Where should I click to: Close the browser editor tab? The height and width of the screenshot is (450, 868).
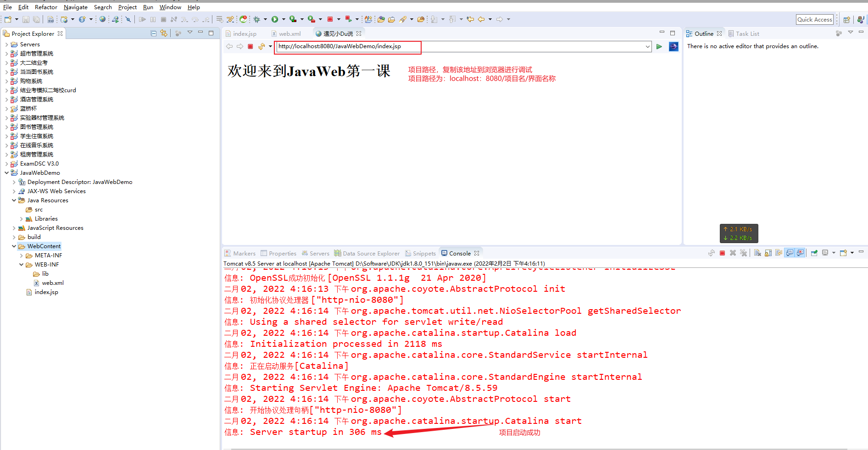point(359,33)
